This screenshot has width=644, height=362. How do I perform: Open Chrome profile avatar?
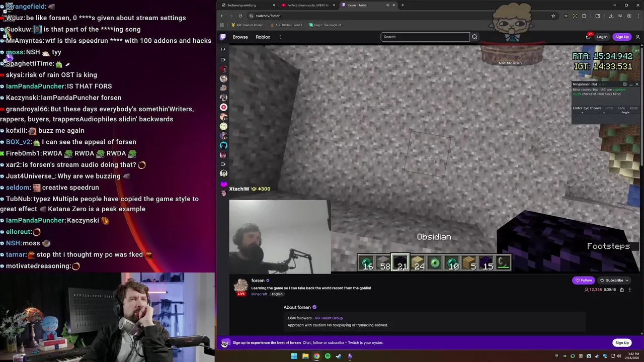pos(629,16)
